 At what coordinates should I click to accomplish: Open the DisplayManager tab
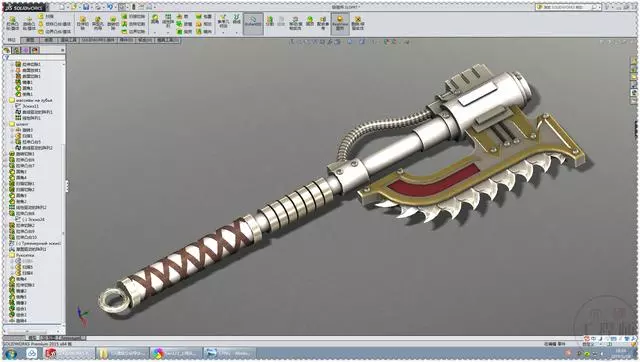(x=35, y=50)
